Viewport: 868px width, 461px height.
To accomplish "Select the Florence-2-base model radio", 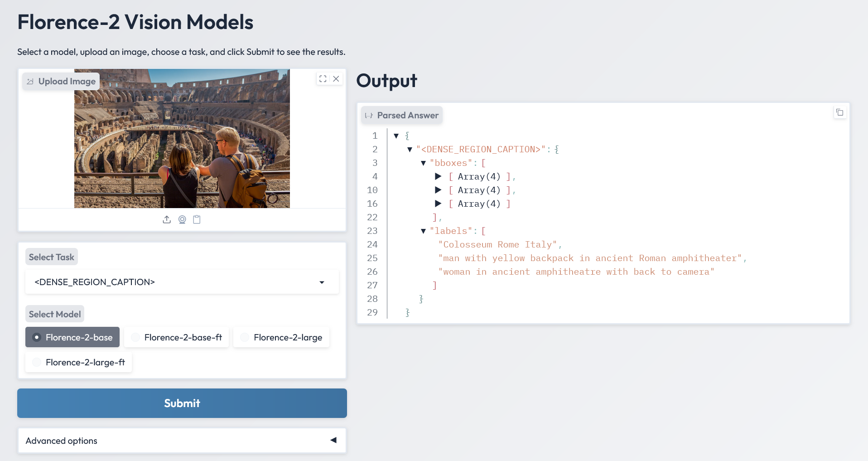I will pos(37,337).
